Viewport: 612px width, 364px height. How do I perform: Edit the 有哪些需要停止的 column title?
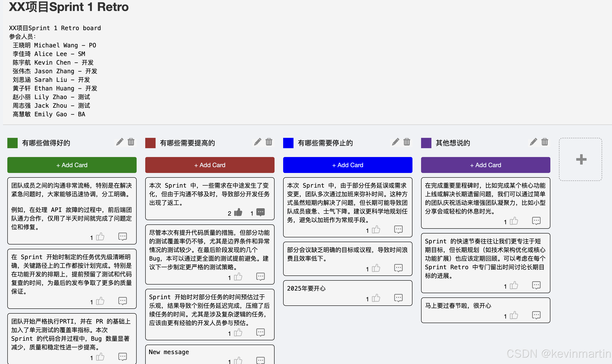pyautogui.click(x=395, y=142)
